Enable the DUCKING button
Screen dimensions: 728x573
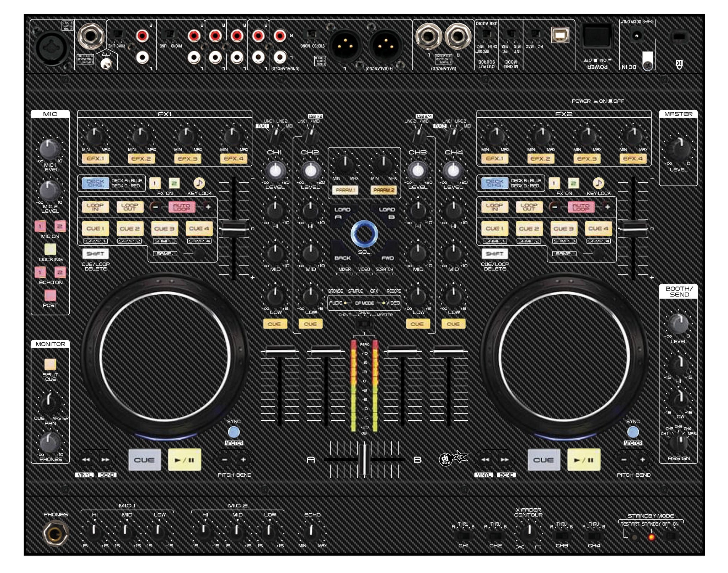coord(50,250)
